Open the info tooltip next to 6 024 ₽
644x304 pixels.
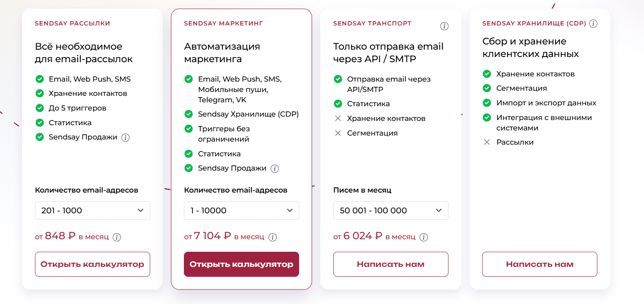click(424, 237)
